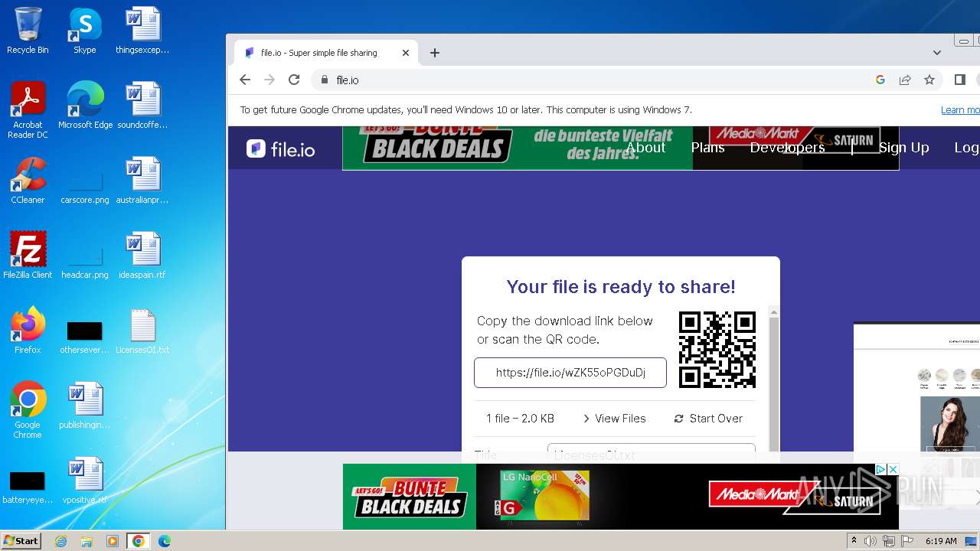This screenshot has width=980, height=551.
Task: Open the thingsexcep Word document icon
Action: click(x=142, y=31)
